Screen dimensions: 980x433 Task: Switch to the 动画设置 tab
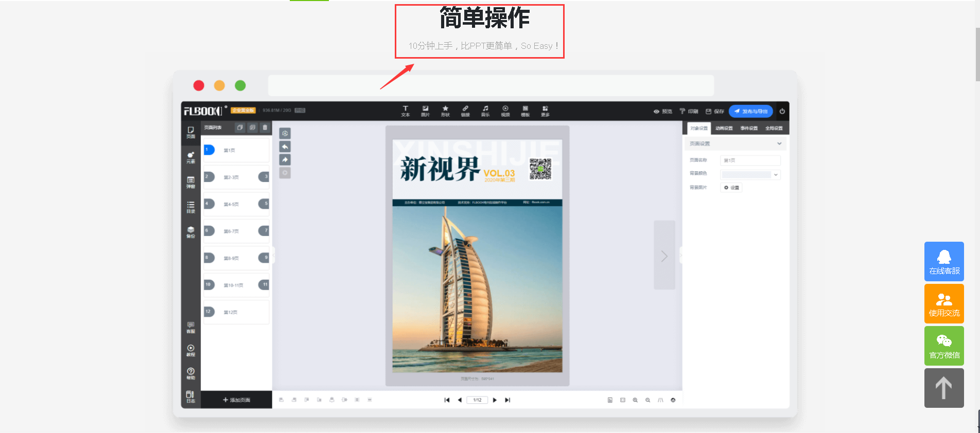tap(724, 128)
